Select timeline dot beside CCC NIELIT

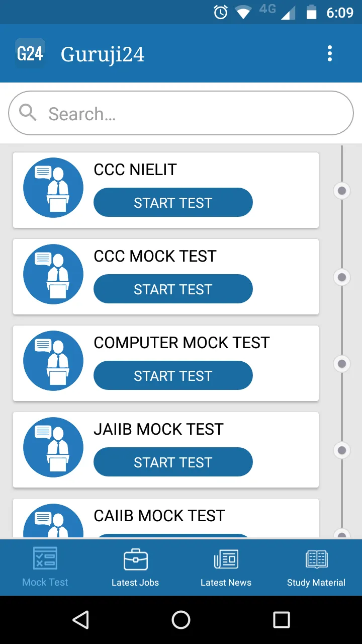[342, 191]
